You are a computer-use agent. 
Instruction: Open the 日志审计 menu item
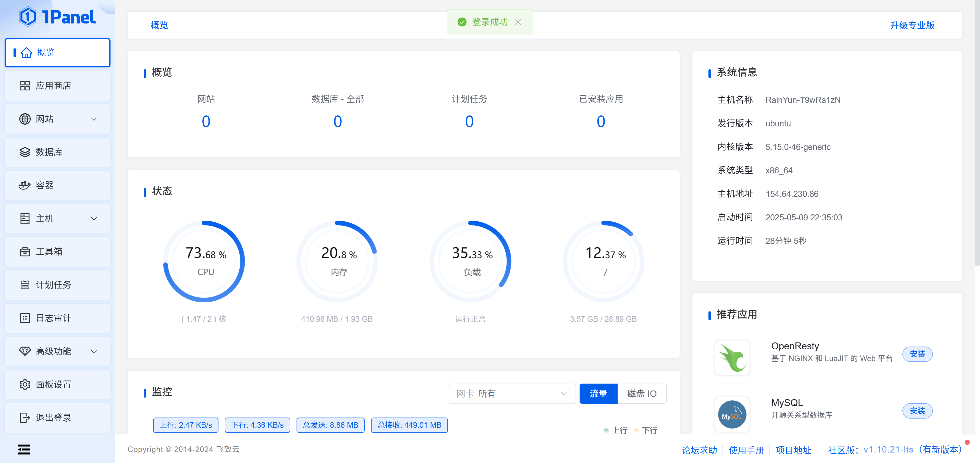point(53,318)
